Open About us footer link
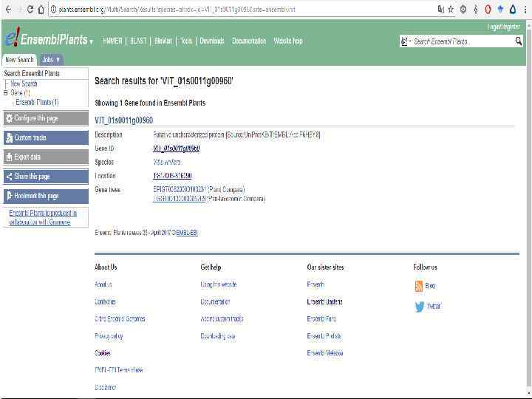 click(103, 284)
